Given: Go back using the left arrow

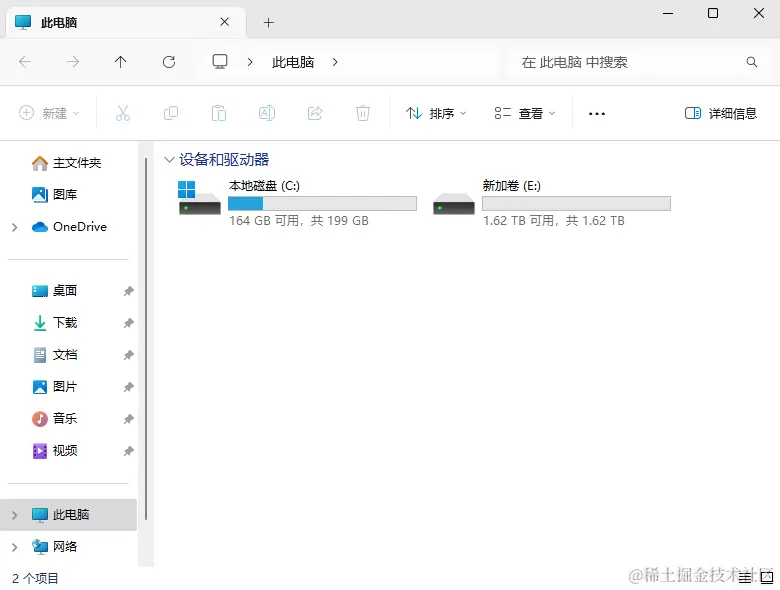Looking at the screenshot, I should 25,62.
